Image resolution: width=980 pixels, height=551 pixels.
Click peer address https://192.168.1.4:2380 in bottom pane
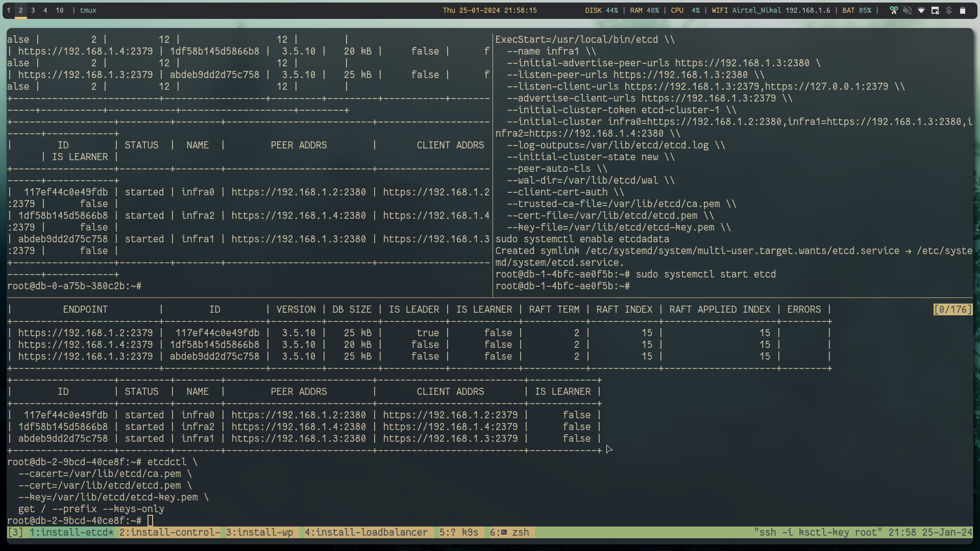tap(299, 427)
